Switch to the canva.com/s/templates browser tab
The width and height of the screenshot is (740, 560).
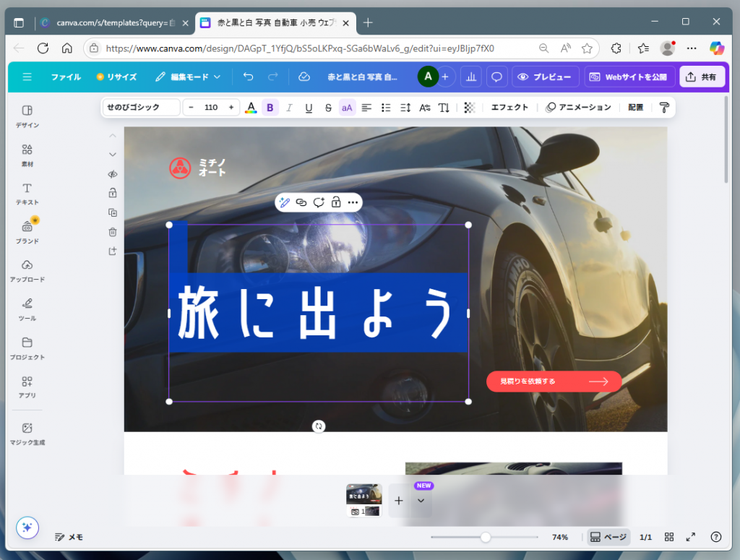pos(112,22)
